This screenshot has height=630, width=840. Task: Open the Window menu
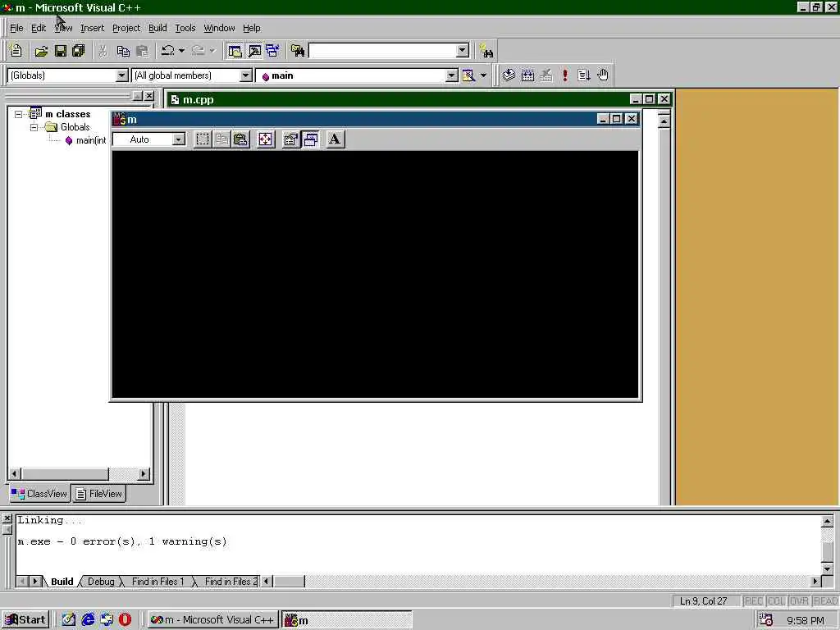219,28
